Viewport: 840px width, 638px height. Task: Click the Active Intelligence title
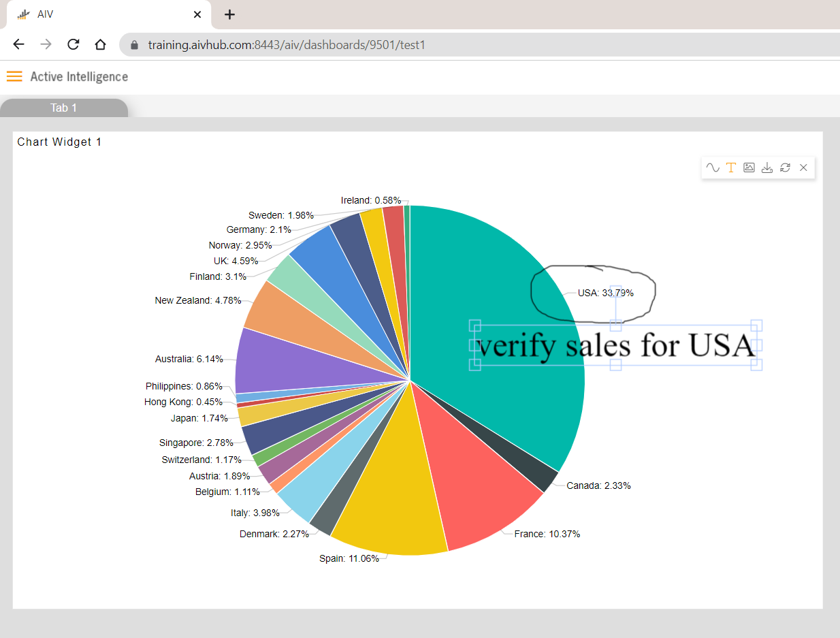coord(79,76)
